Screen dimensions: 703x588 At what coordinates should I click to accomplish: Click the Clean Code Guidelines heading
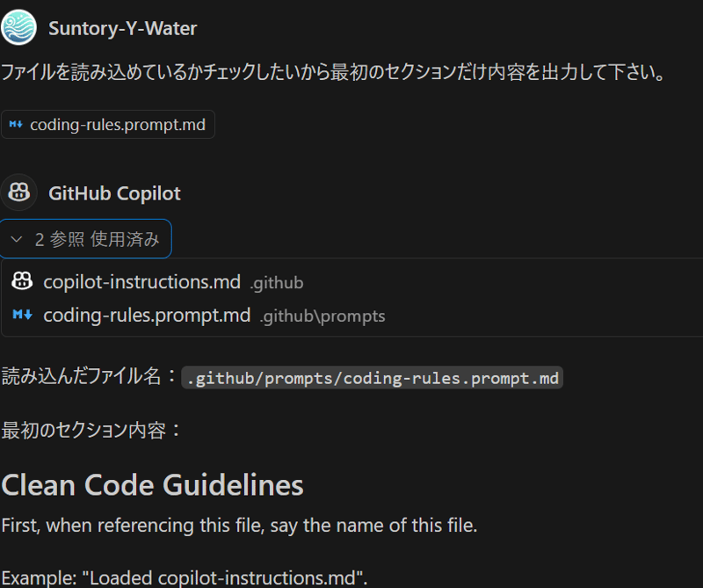coord(153,485)
